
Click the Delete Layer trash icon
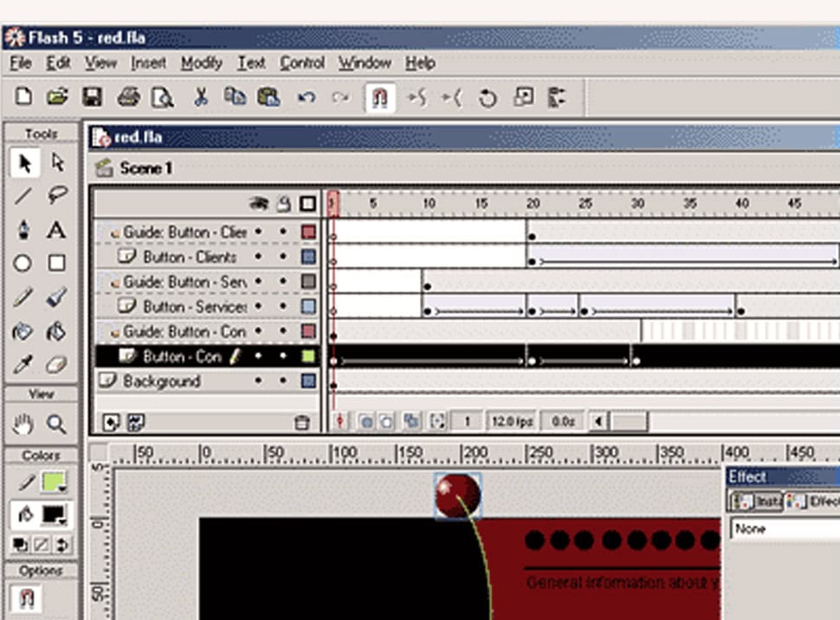pos(301,423)
